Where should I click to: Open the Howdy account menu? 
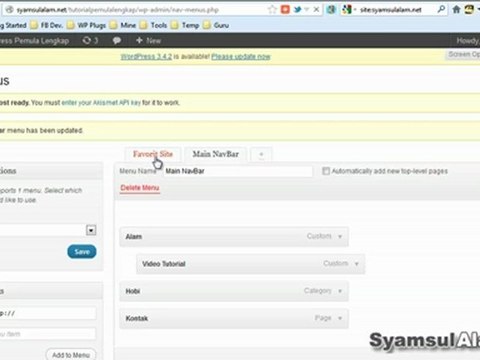468,41
